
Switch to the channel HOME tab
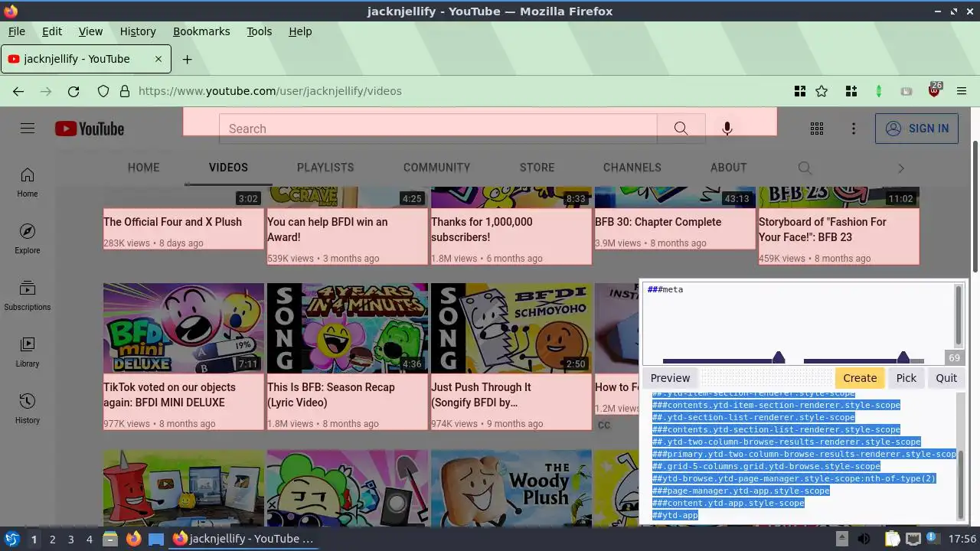143,168
